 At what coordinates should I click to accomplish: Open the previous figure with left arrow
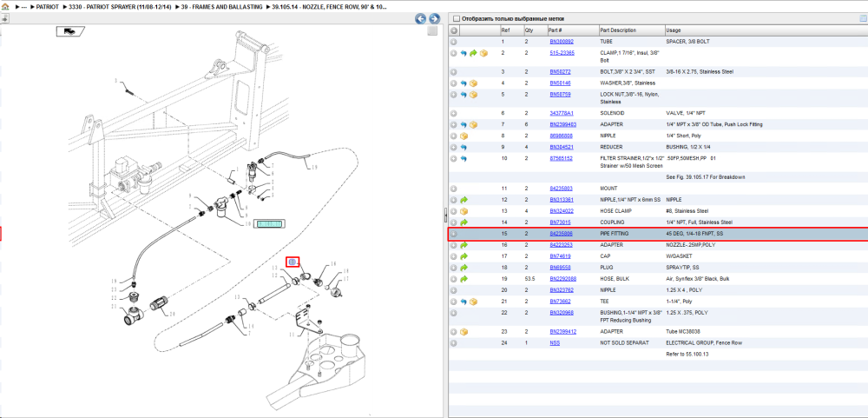click(421, 19)
